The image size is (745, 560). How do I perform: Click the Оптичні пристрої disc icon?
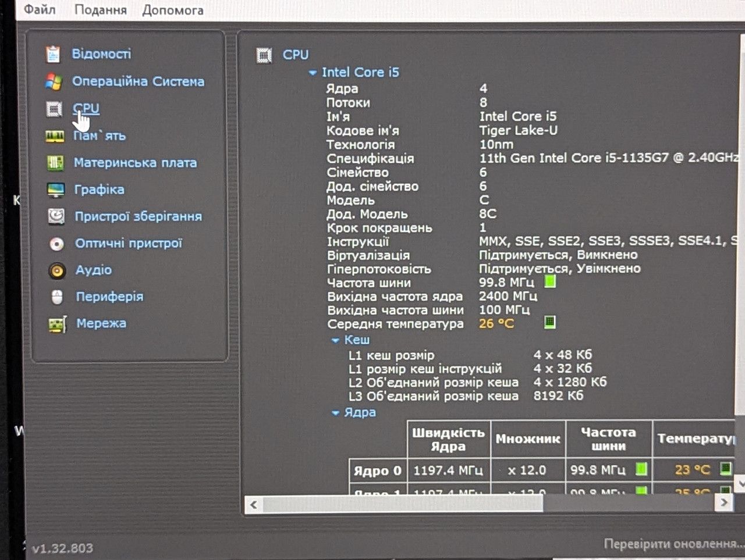(x=56, y=244)
